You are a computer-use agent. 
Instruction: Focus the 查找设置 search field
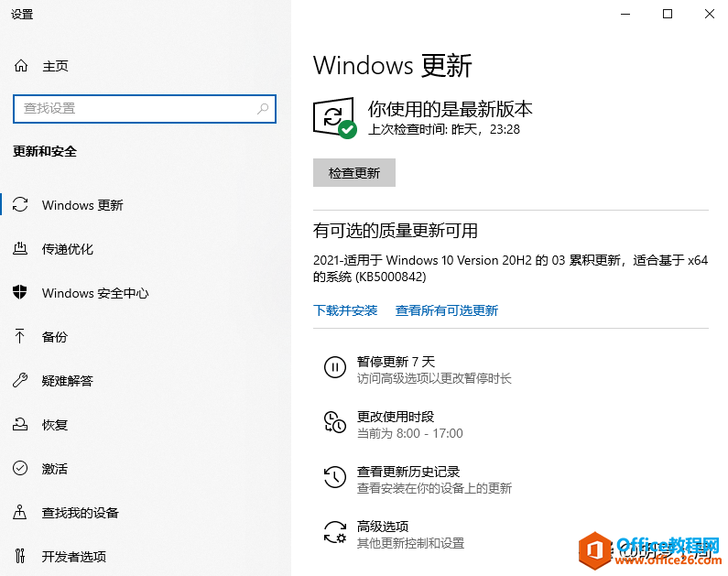point(145,109)
